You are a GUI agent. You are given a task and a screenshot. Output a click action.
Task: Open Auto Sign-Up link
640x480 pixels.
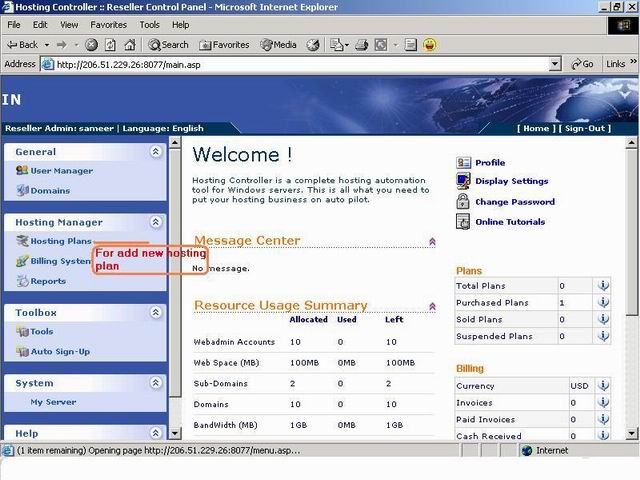[60, 351]
